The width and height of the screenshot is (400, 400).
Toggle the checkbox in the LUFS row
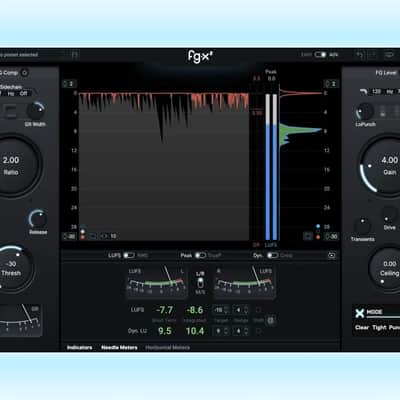tap(258, 310)
